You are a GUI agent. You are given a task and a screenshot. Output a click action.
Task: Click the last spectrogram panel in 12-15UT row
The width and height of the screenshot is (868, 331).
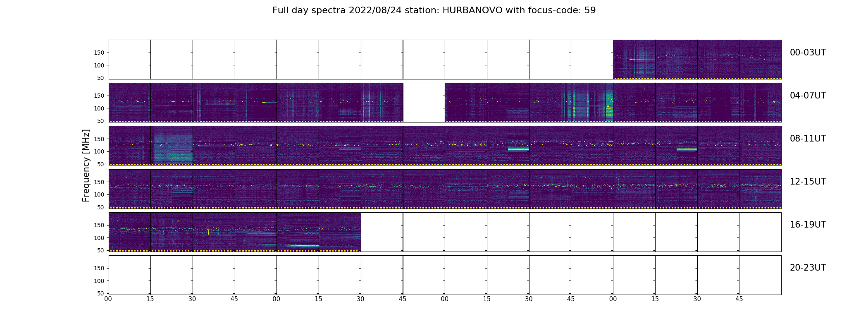pyautogui.click(x=760, y=189)
